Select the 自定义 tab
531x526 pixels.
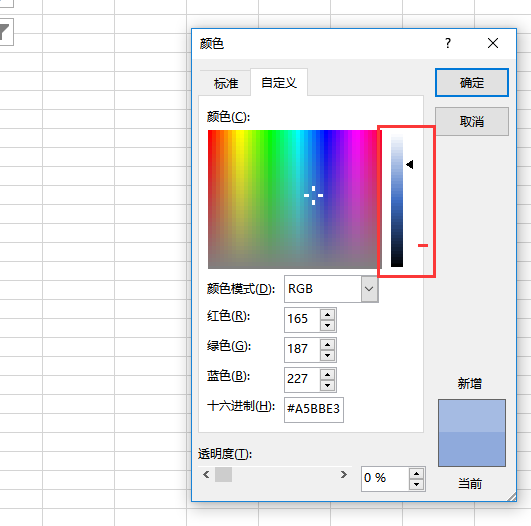click(x=279, y=82)
